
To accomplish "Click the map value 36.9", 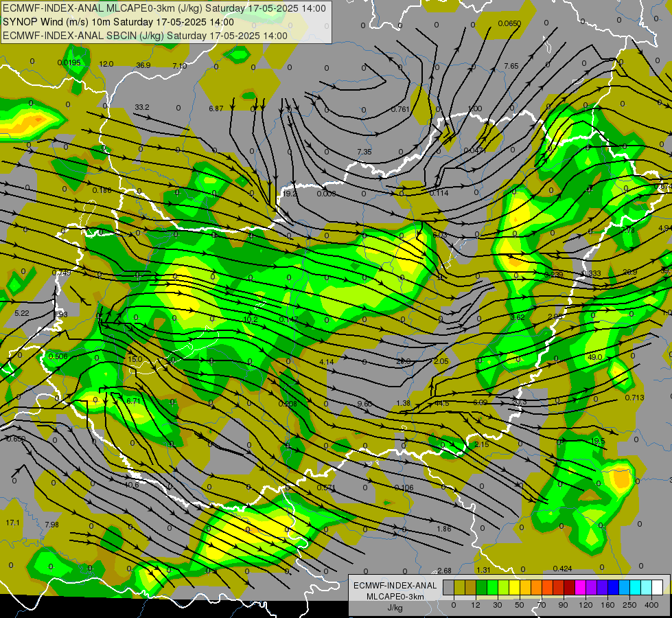I will click(143, 65).
